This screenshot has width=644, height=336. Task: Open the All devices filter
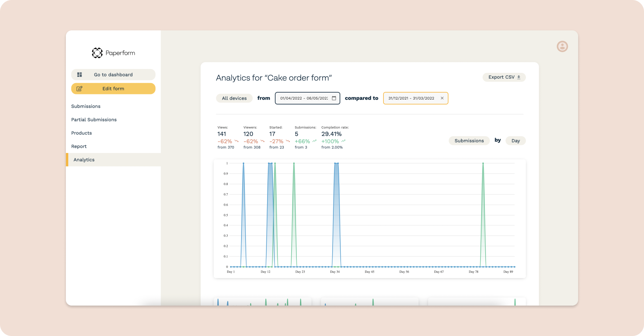click(x=234, y=98)
